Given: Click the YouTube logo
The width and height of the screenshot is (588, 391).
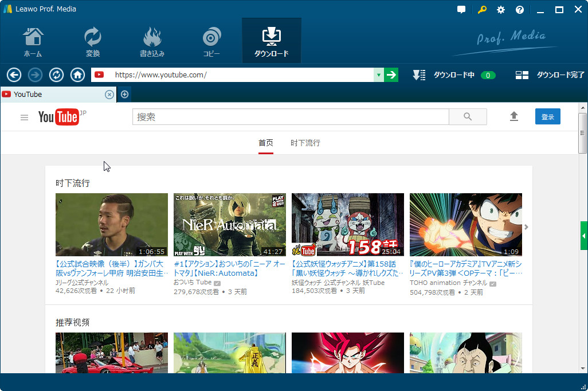Looking at the screenshot, I should coord(59,117).
